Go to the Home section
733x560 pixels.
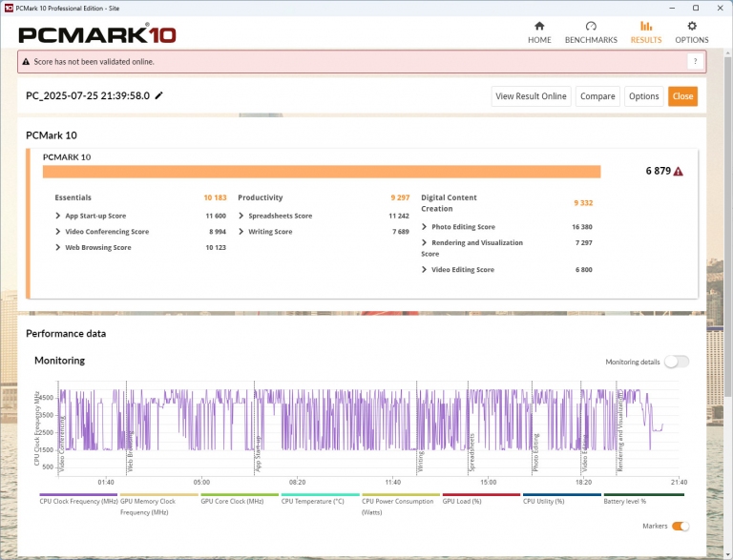point(539,32)
